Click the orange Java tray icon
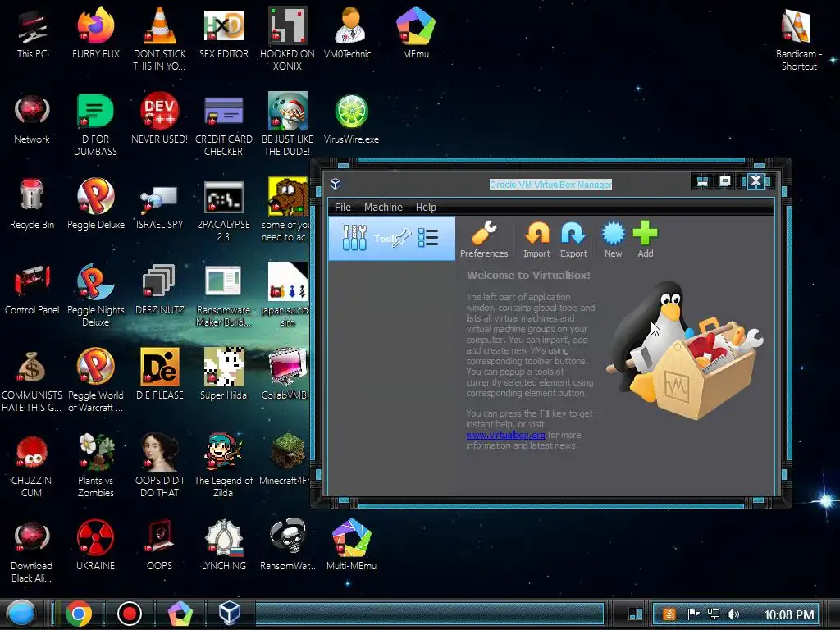 (x=669, y=614)
